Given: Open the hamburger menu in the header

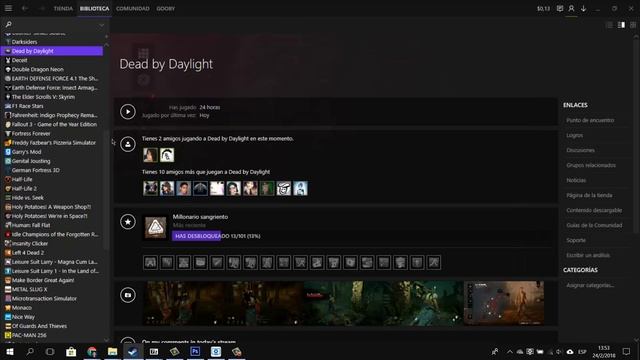Looking at the screenshot, I should tap(8, 8).
